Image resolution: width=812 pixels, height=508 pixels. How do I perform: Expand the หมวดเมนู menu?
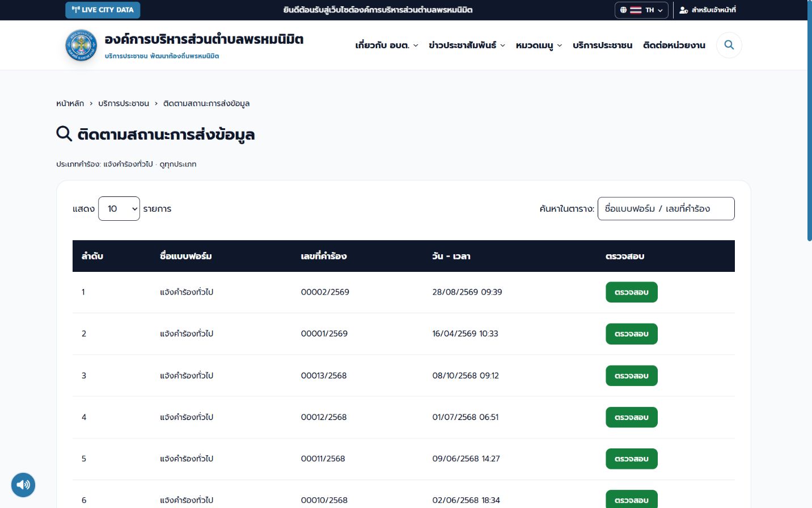539,45
